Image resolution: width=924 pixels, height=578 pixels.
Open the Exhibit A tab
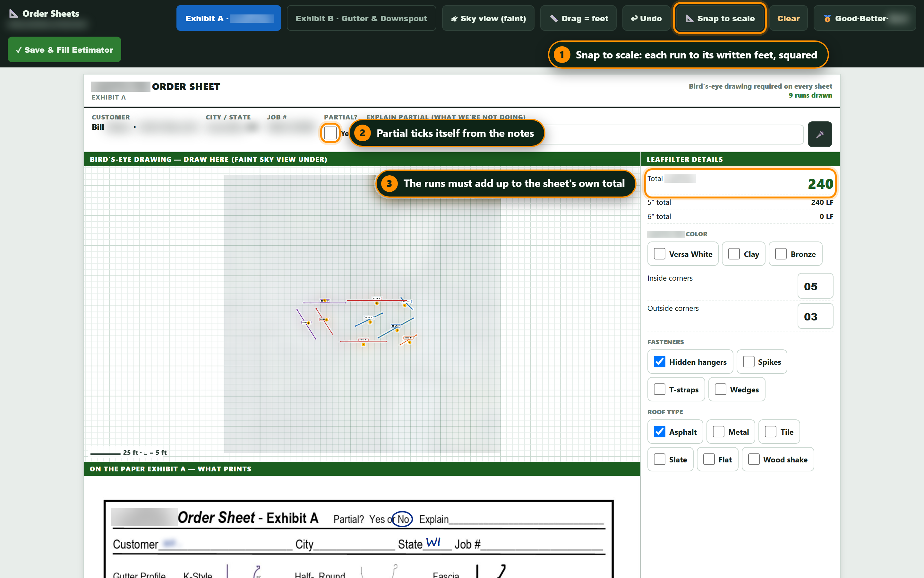228,18
